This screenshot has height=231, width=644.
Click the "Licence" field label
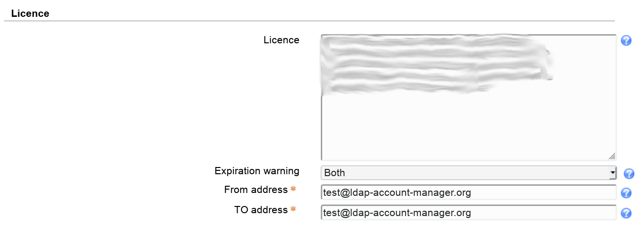(x=281, y=40)
